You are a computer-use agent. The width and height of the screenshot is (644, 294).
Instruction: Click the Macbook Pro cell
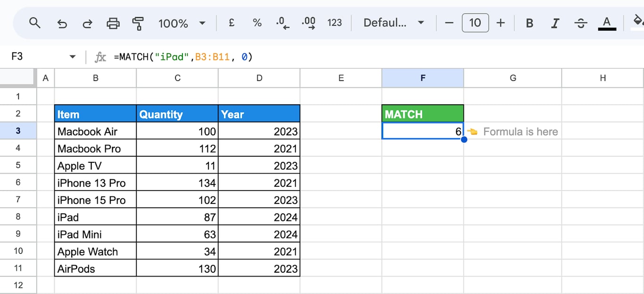click(x=95, y=148)
